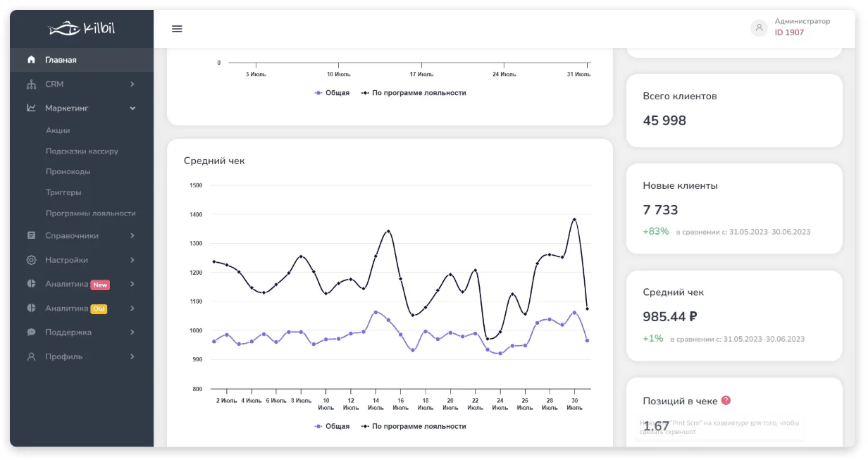Viewport: 868px width, 460px height.
Task: Click the Маркетинг chart icon
Action: [31, 108]
